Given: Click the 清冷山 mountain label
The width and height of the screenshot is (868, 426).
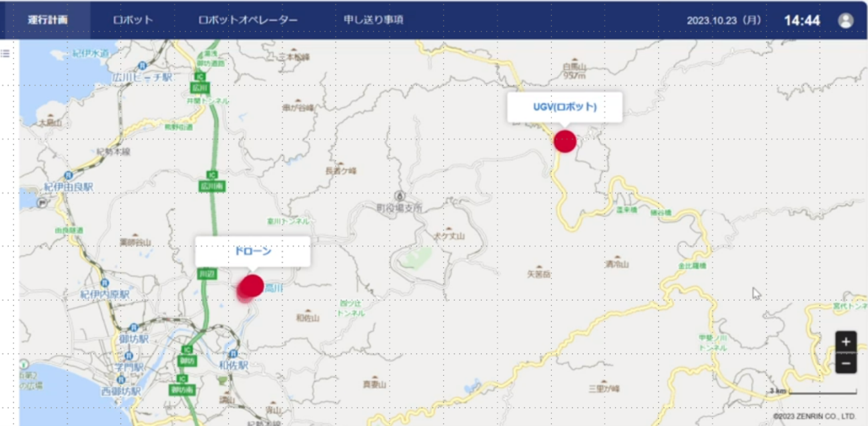Looking at the screenshot, I should pyautogui.click(x=617, y=265).
